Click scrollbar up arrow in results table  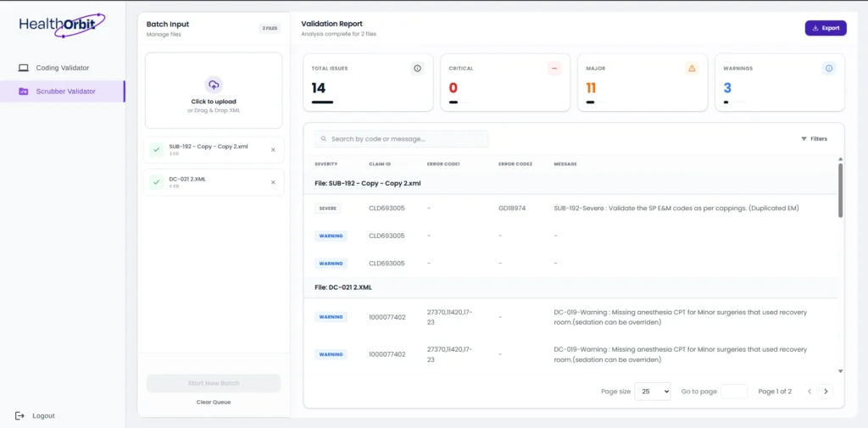tap(840, 158)
